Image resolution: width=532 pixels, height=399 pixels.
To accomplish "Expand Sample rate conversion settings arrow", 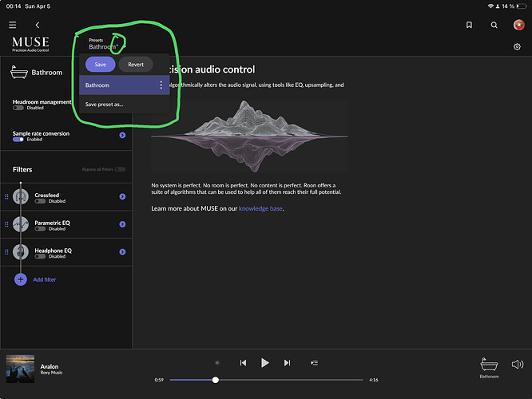I will [x=122, y=135].
